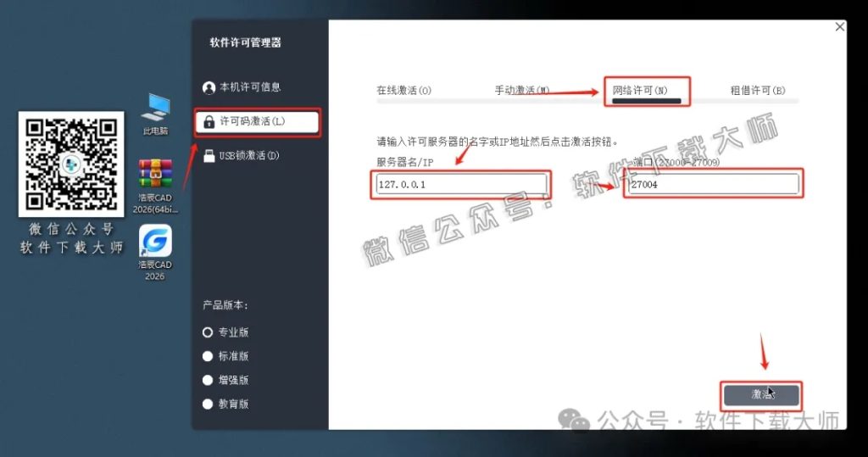Switch to the 在线激活(O) tab
Image resolution: width=868 pixels, height=457 pixels.
coord(404,90)
